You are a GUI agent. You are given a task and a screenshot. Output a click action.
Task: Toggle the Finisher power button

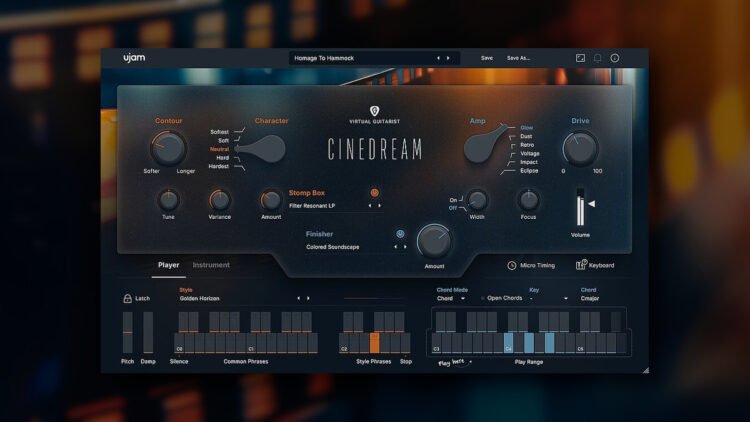400,233
